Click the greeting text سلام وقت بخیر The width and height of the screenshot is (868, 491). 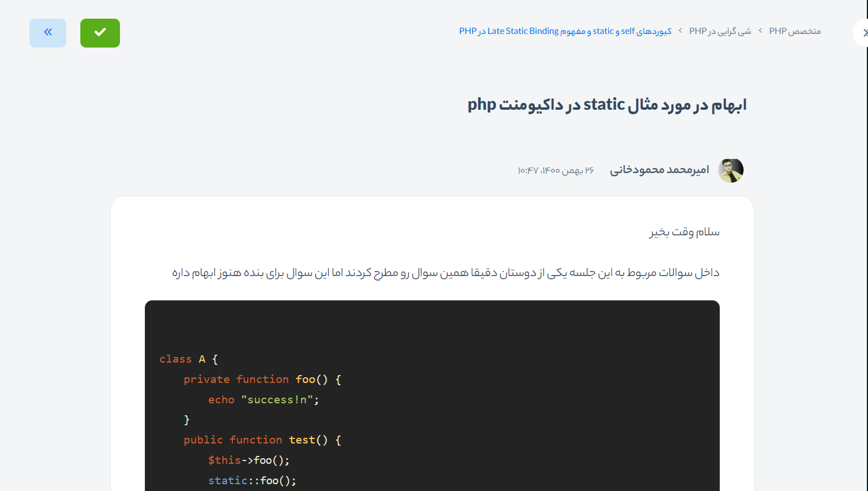(x=685, y=232)
